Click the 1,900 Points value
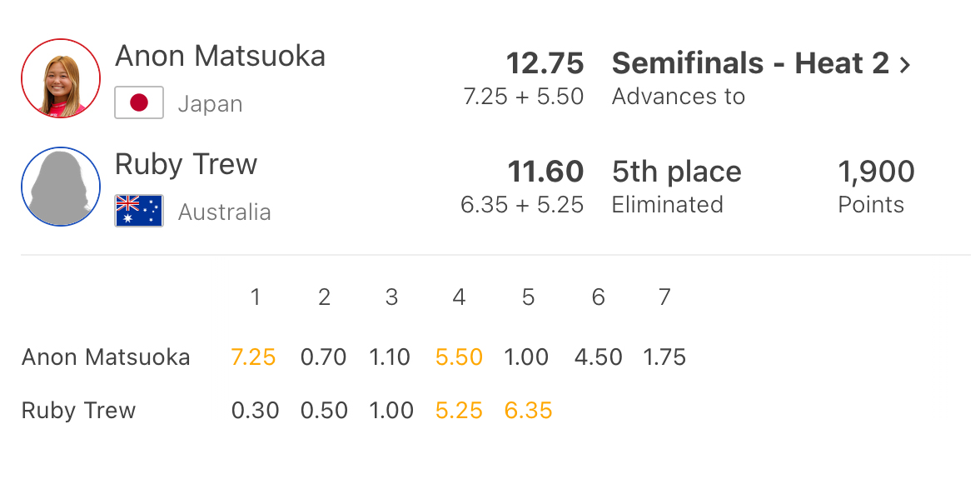Viewport: 980px width, 479px height. point(876,172)
